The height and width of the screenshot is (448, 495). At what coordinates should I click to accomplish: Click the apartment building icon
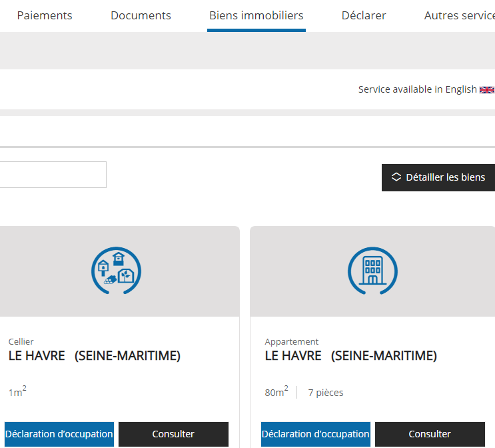click(372, 271)
